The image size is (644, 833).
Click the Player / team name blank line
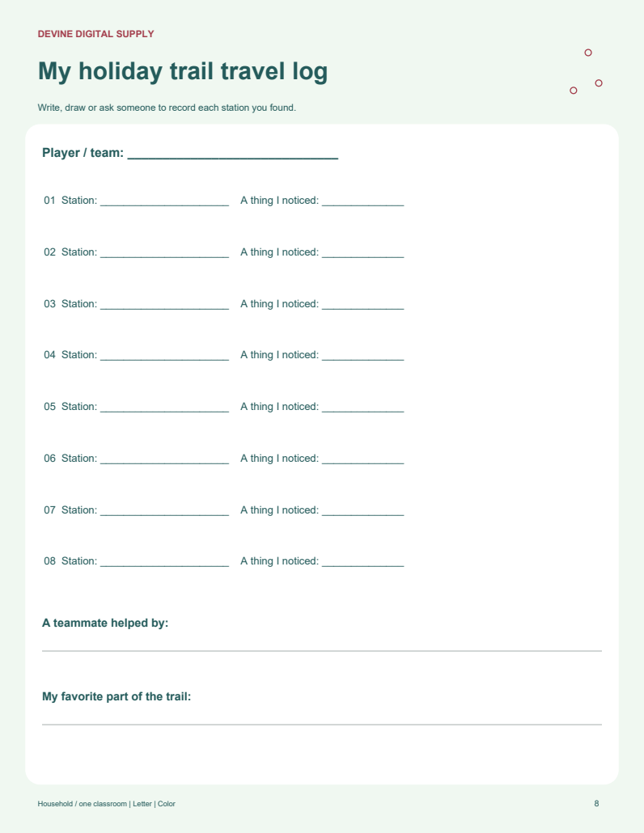pos(233,158)
